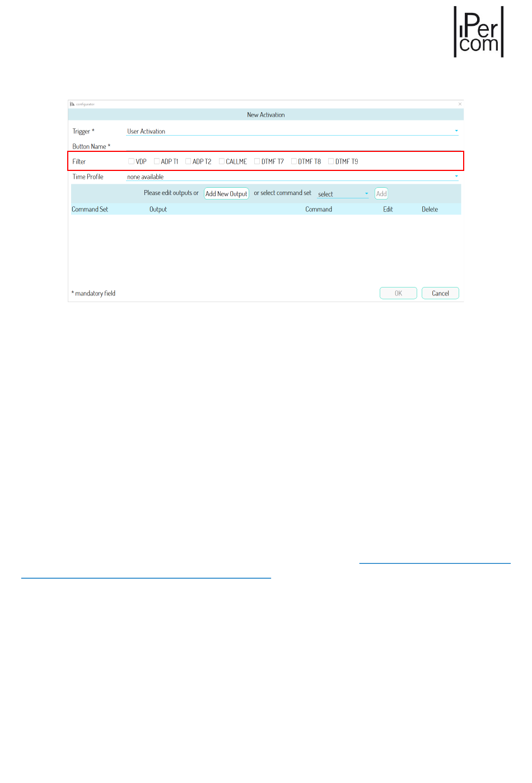Click the New Activation title text

[266, 115]
